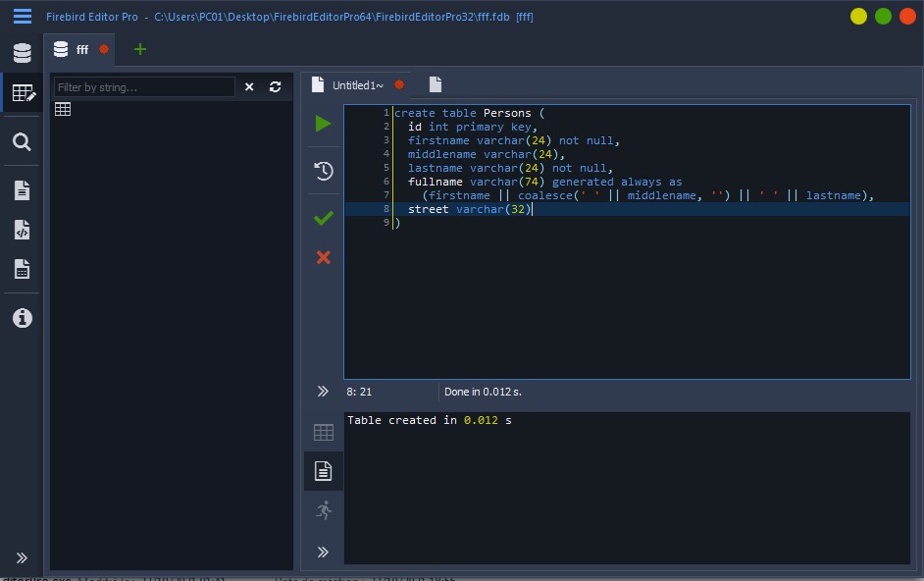
Task: Show the results grid view
Action: [x=324, y=433]
